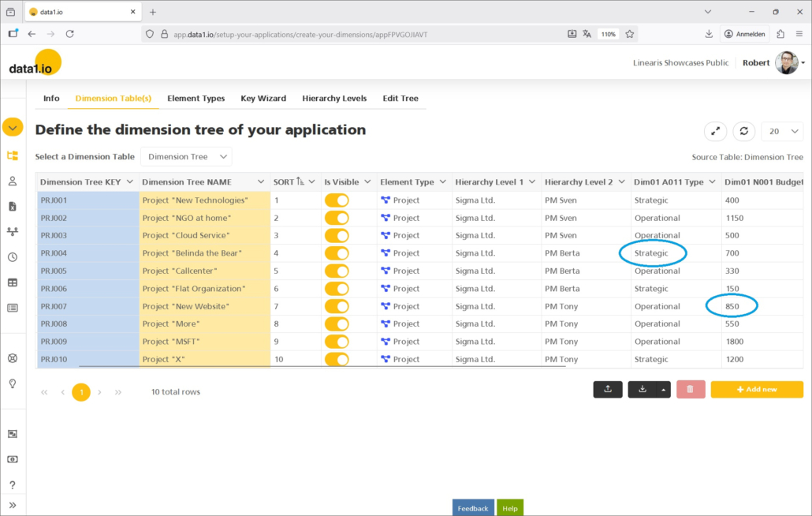Switch to the Hierarchy Levels tab
Viewport: 812px width, 516px height.
point(334,99)
